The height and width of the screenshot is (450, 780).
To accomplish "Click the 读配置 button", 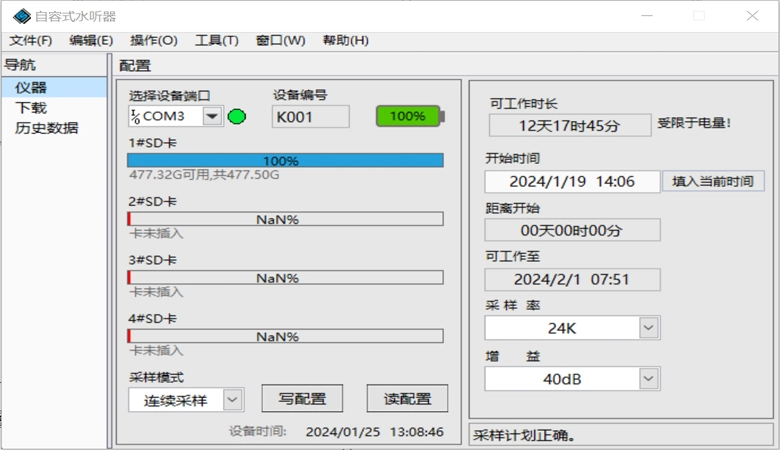I will [x=407, y=398].
